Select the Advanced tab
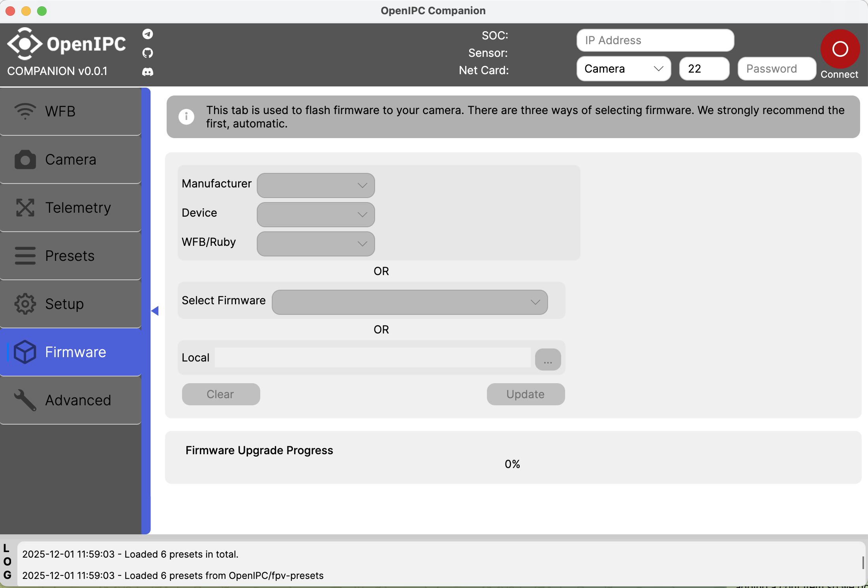Image resolution: width=868 pixels, height=588 pixels. pyautogui.click(x=71, y=400)
